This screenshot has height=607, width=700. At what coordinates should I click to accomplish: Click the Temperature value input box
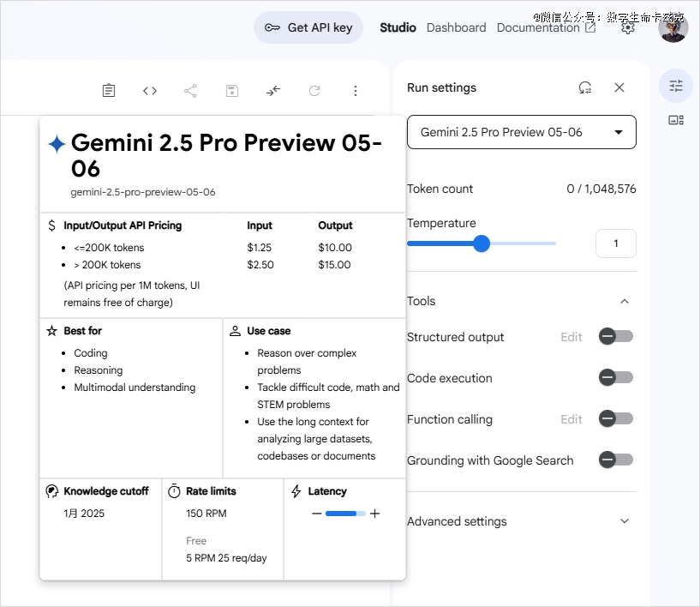click(616, 243)
